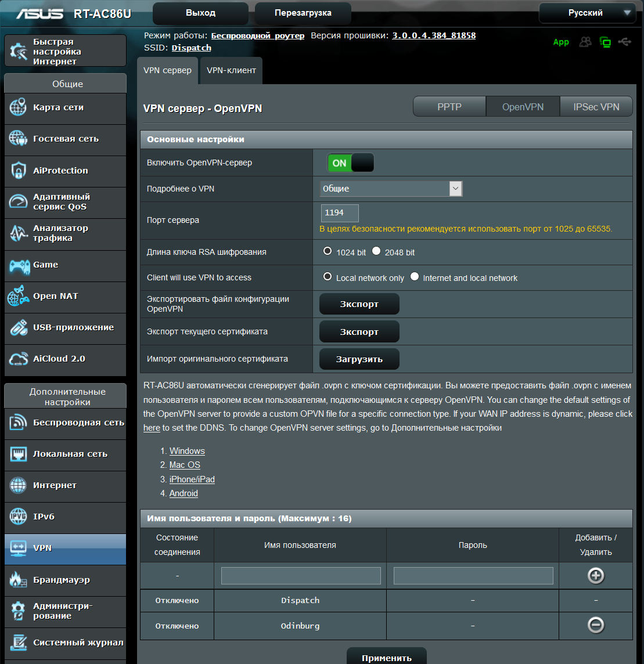Image resolution: width=644 pixels, height=664 pixels.
Task: Click the server port input field
Action: coord(340,212)
